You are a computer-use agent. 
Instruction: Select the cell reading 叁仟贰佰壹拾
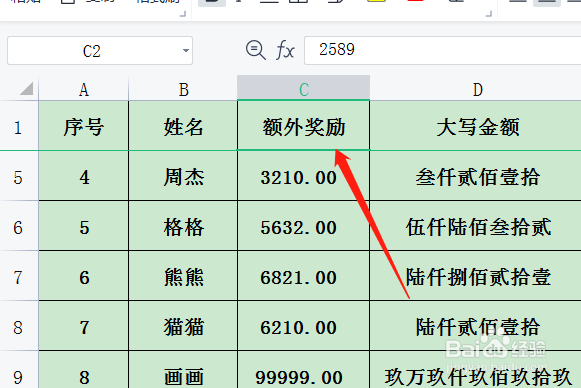click(477, 176)
